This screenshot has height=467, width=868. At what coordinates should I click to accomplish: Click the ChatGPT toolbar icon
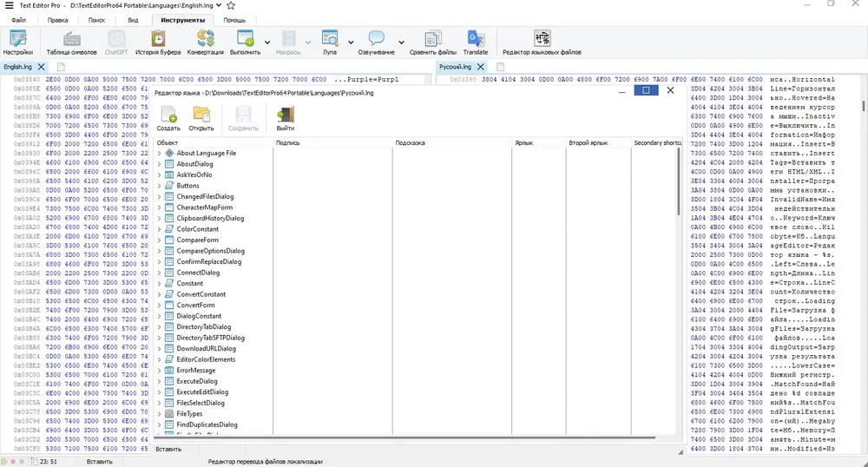pyautogui.click(x=115, y=43)
